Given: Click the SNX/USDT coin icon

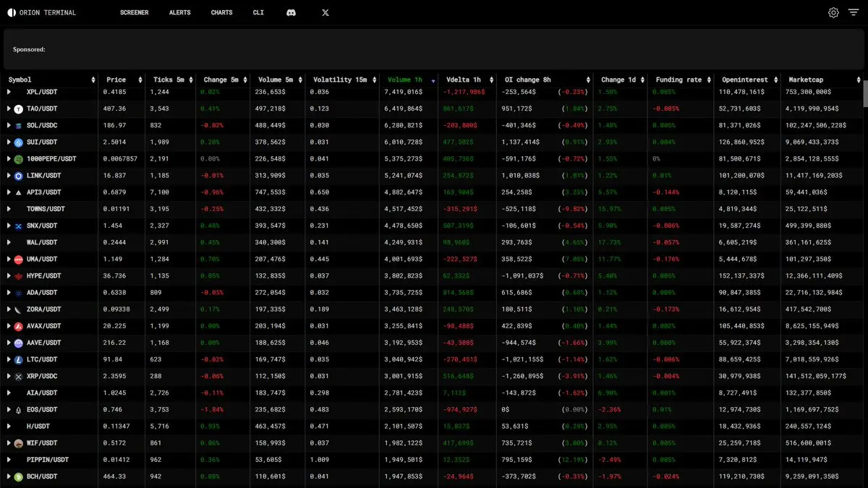Looking at the screenshot, I should pos(19,226).
